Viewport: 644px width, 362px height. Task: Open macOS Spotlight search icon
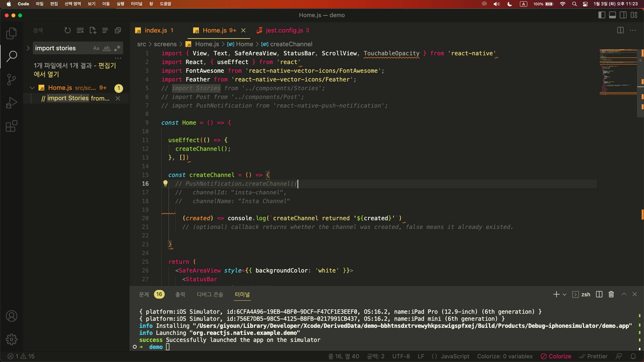click(574, 4)
